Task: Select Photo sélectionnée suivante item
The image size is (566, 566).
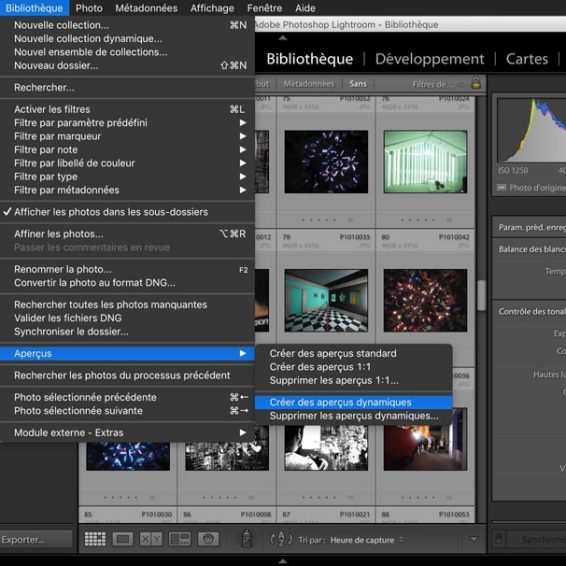Action: (x=127, y=411)
